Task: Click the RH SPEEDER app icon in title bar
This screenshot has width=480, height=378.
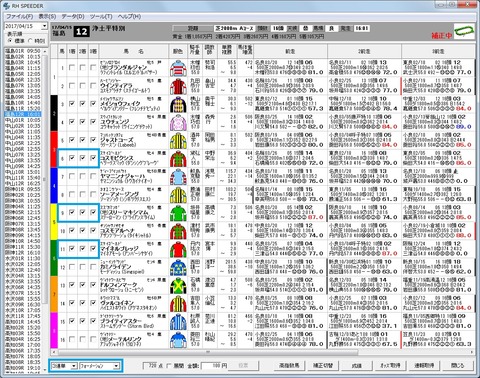Action: pos(6,6)
